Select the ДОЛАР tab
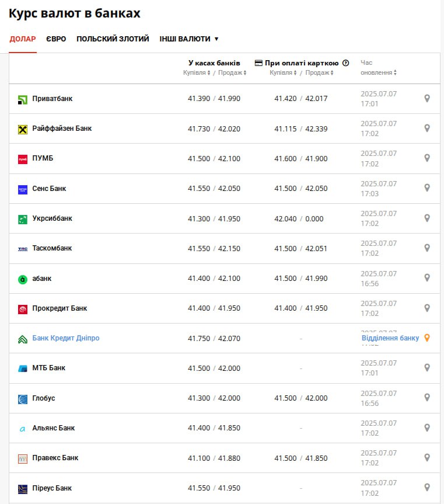444x504 pixels. point(23,39)
